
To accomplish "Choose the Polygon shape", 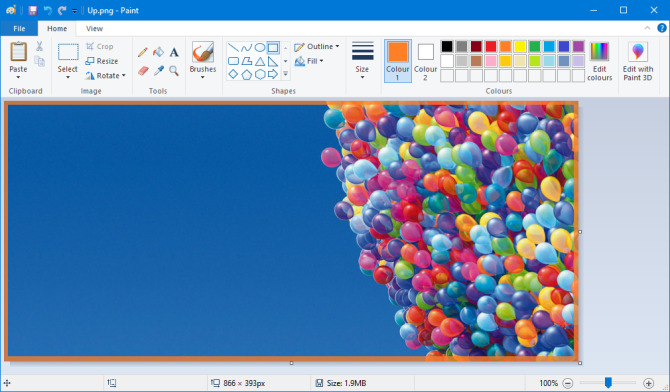I will (x=247, y=61).
